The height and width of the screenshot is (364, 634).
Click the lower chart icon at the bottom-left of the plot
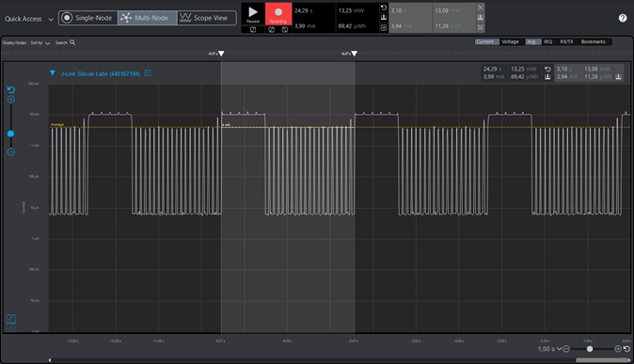[x=11, y=327]
